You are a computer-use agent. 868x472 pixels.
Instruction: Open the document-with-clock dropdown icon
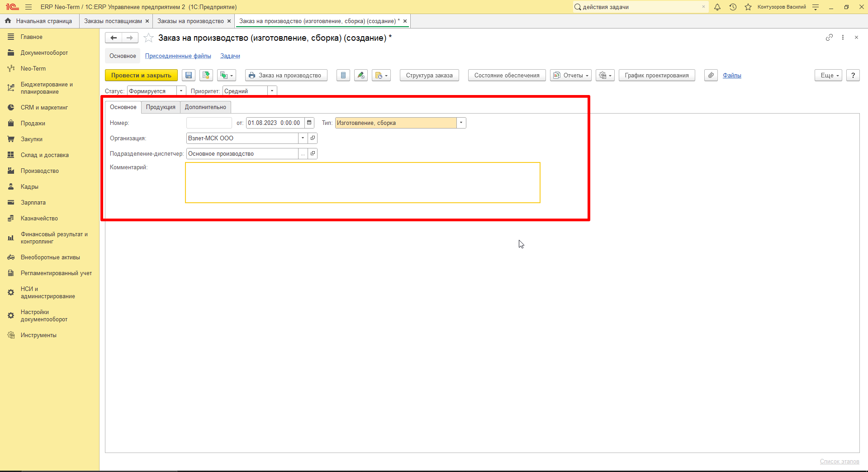click(x=381, y=76)
